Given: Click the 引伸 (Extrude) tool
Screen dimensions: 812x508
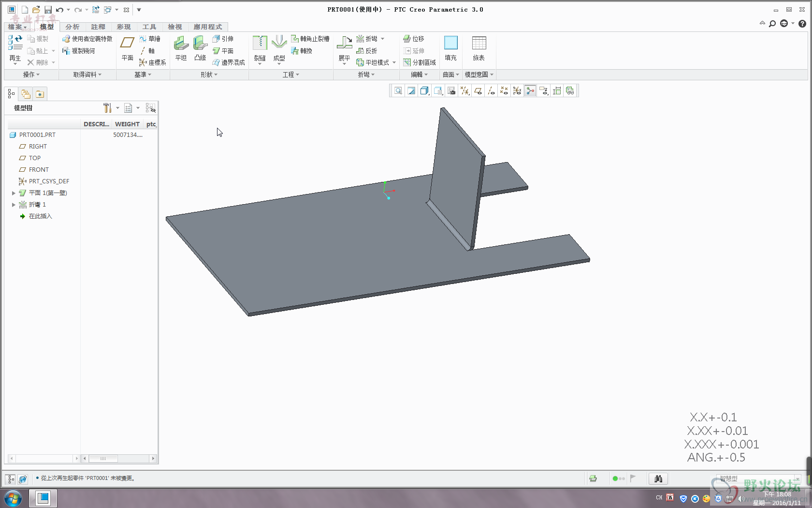Looking at the screenshot, I should point(223,39).
